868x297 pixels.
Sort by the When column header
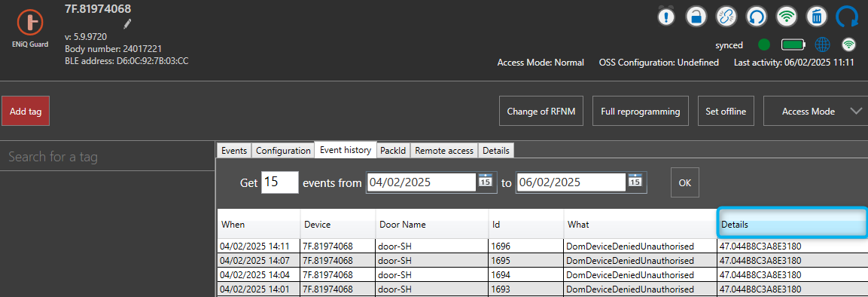click(259, 225)
